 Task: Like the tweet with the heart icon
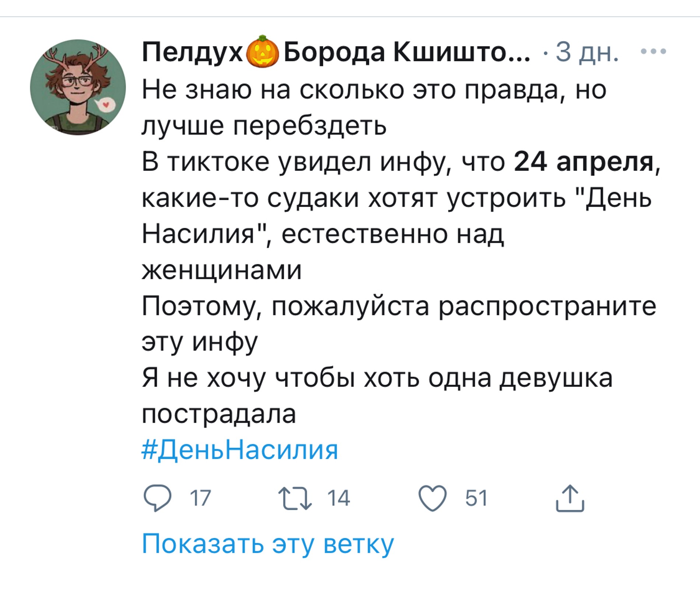click(433, 498)
